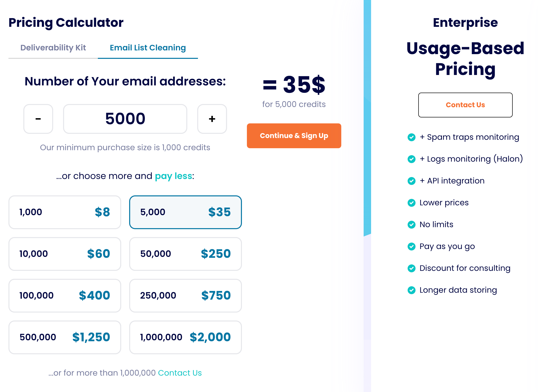Click the Enterprise Contact Us button

tap(465, 105)
